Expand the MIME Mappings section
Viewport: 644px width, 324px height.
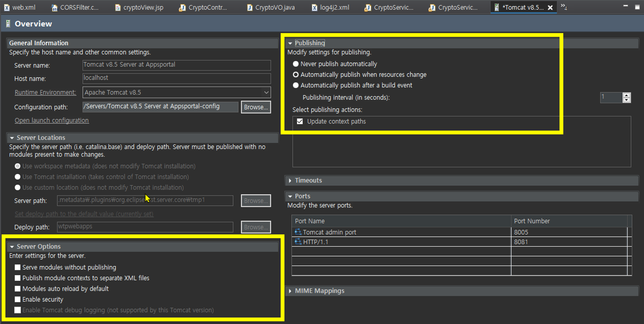pyautogui.click(x=290, y=291)
